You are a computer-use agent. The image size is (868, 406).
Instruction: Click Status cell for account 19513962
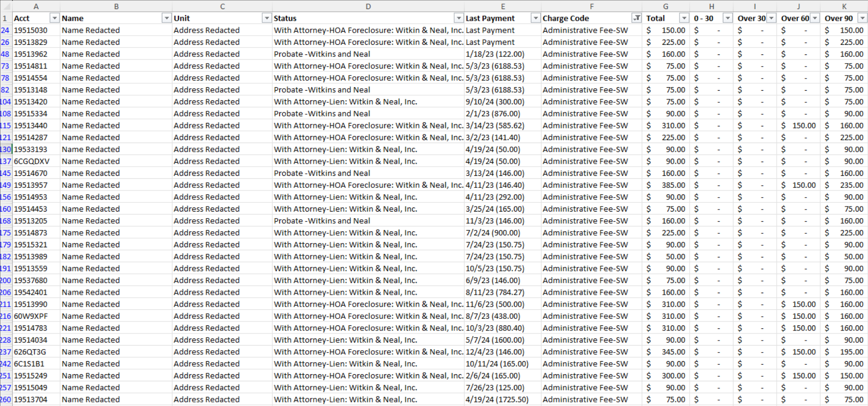pos(368,54)
